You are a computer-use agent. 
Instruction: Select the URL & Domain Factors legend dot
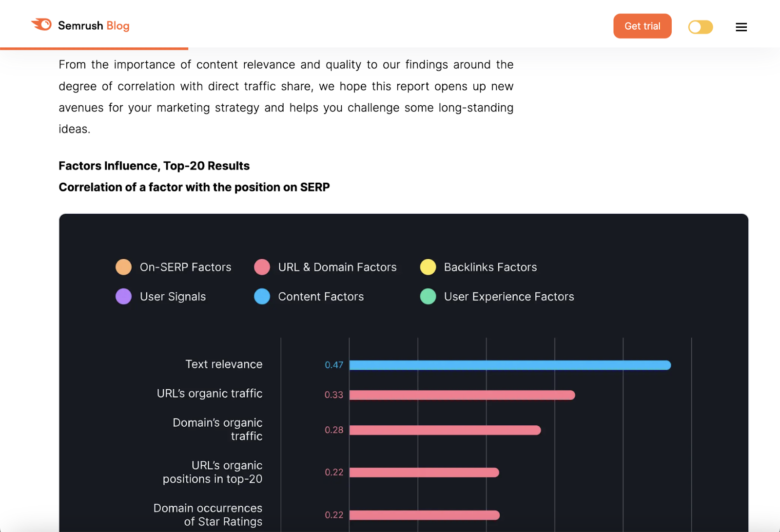[262, 267]
